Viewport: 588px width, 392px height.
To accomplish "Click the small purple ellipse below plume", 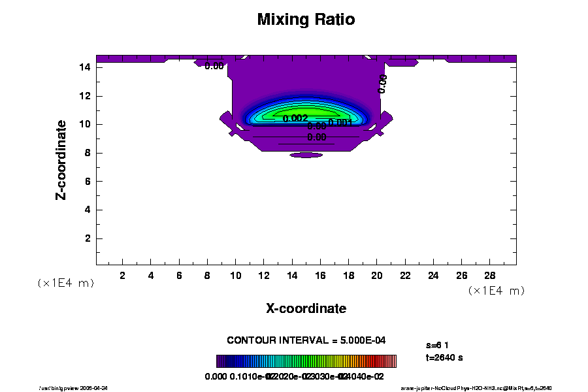I will coord(306,155).
